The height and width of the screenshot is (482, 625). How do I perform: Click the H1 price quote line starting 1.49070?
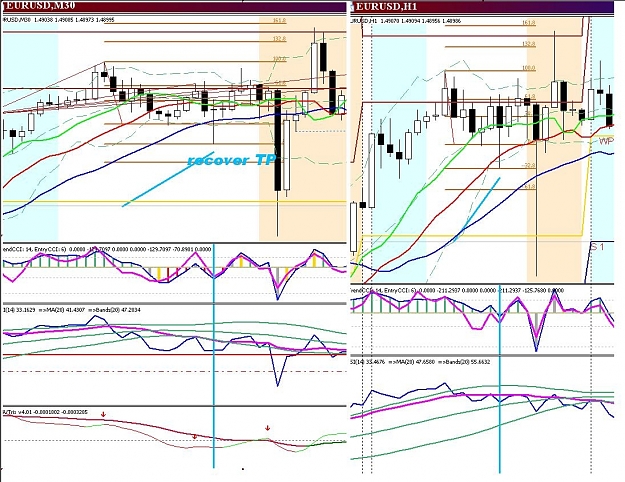pyautogui.click(x=406, y=20)
